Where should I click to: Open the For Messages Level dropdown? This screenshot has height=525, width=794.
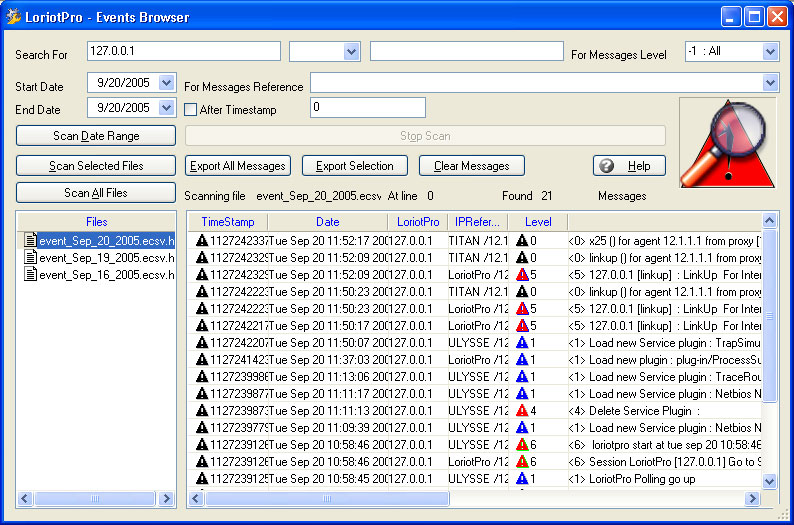pyautogui.click(x=770, y=51)
